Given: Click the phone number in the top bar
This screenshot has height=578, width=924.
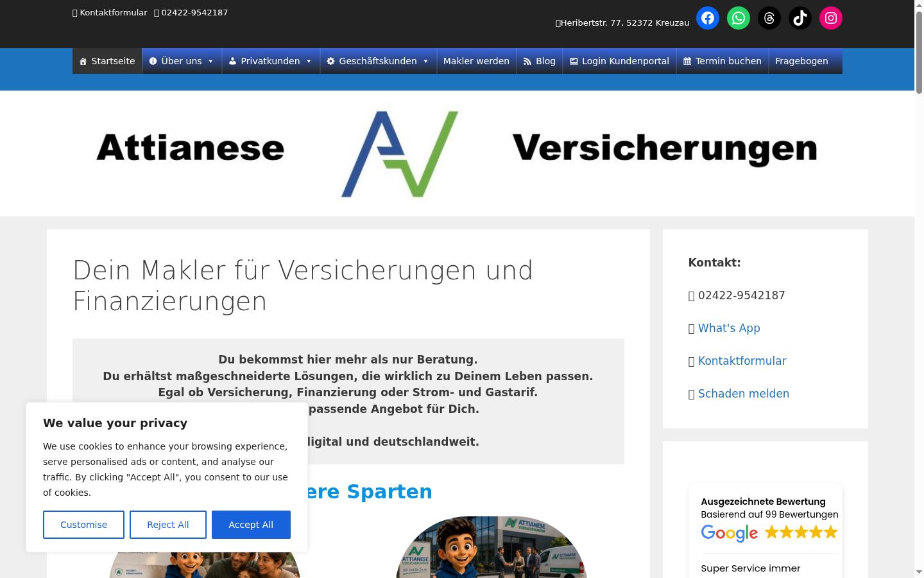Looking at the screenshot, I should (191, 12).
